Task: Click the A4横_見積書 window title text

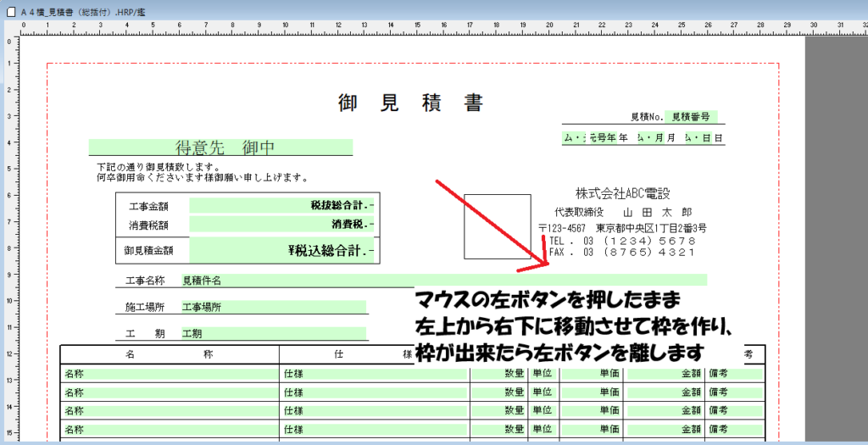Action: (x=83, y=12)
